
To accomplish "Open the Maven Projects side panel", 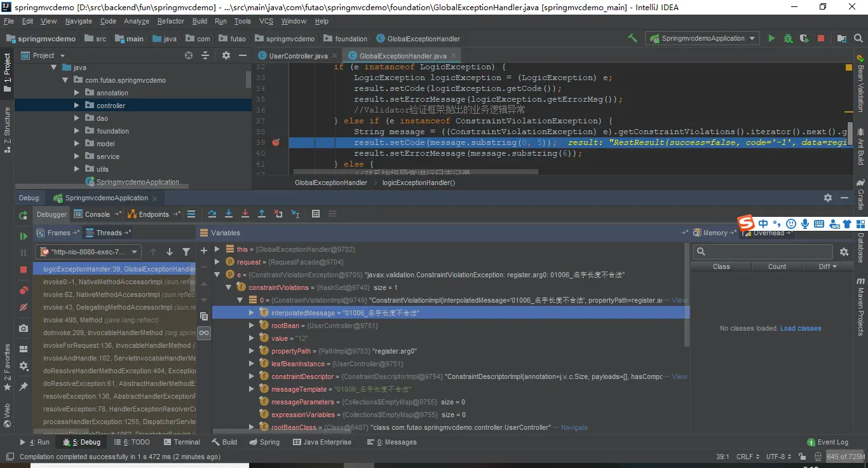I will pyautogui.click(x=861, y=306).
